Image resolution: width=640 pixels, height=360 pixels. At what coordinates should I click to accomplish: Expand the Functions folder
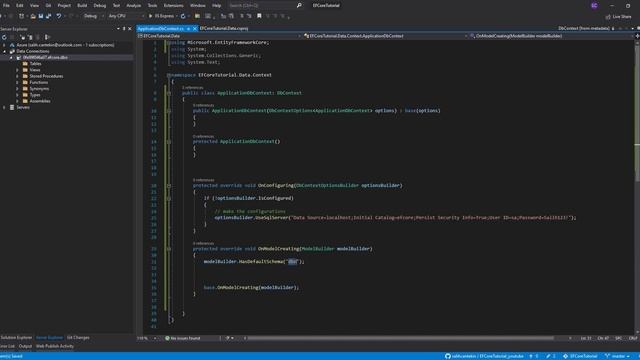(17, 82)
